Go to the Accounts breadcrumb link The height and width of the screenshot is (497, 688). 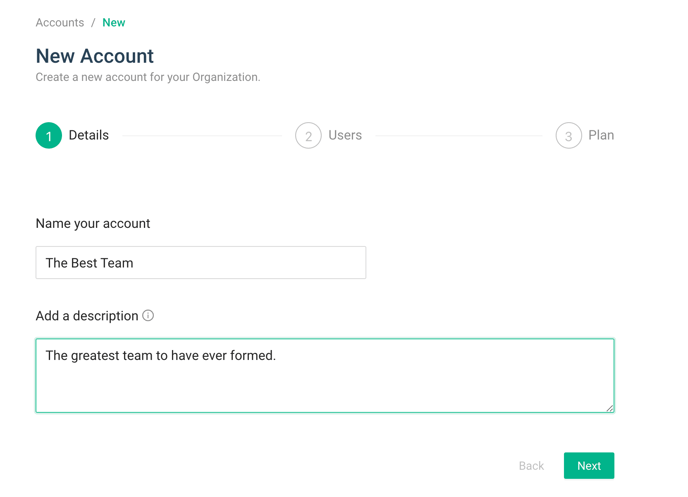(60, 22)
